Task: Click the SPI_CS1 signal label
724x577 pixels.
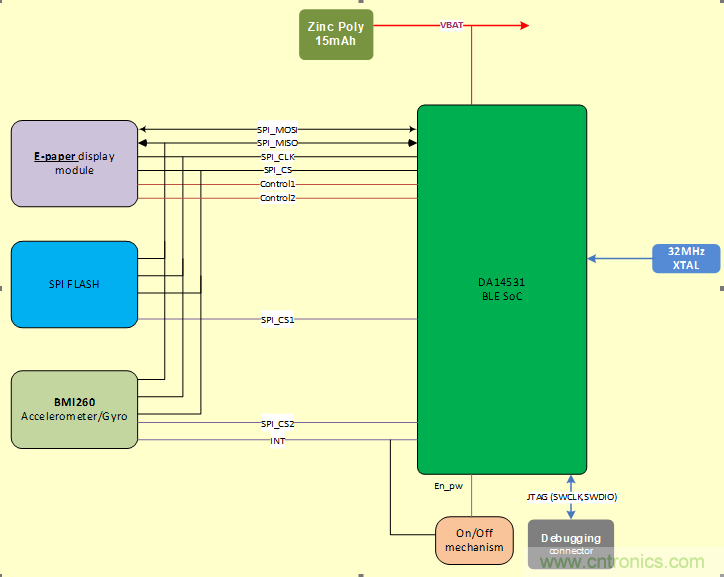Action: (x=277, y=319)
